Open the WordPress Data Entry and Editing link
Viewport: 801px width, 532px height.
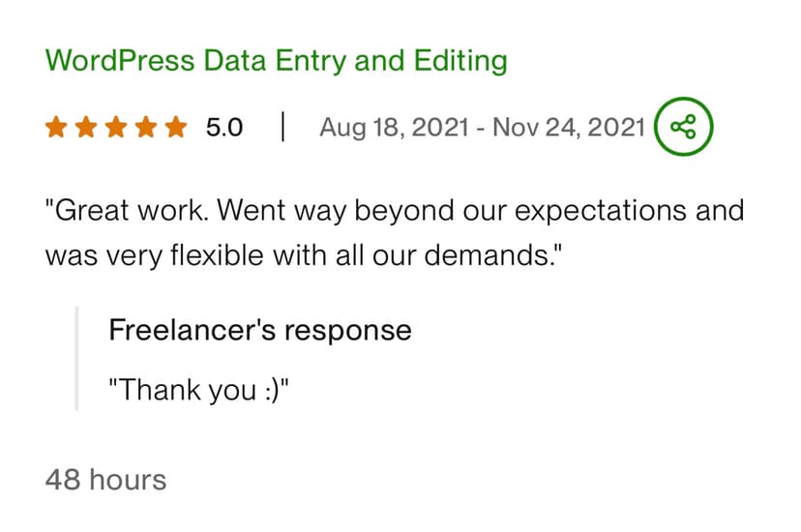276,61
